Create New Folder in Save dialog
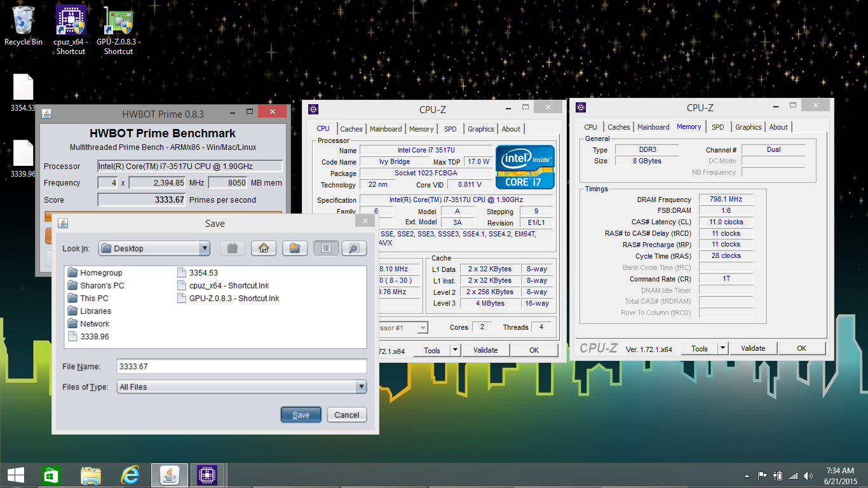Screen dimensions: 868x488 click(295, 248)
